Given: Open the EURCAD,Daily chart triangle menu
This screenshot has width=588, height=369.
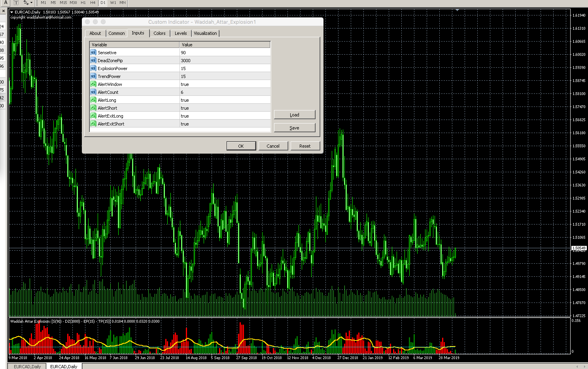Looking at the screenshot, I should pos(12,12).
